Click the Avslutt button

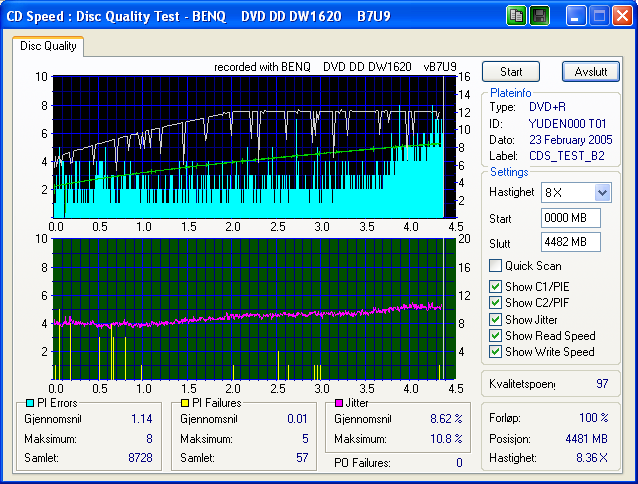pos(591,72)
